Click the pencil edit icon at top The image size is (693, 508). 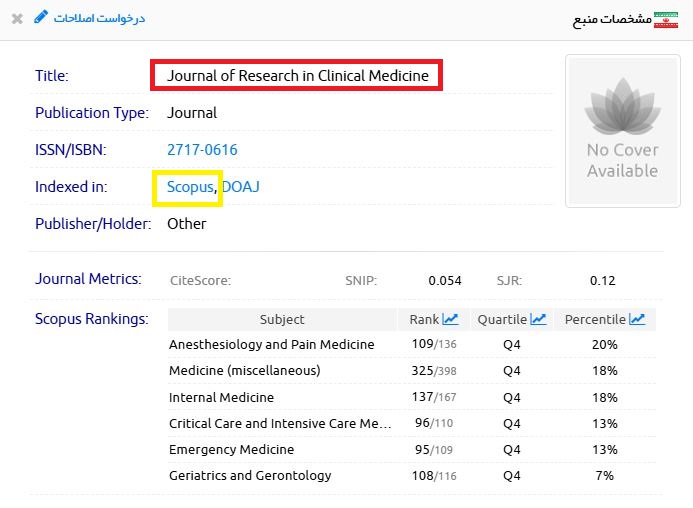coord(41,17)
